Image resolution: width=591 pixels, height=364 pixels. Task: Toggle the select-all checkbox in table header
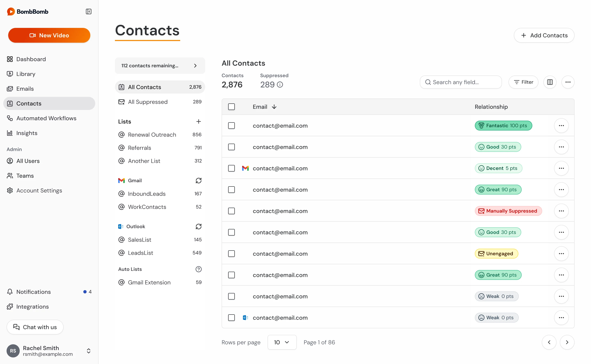231,107
